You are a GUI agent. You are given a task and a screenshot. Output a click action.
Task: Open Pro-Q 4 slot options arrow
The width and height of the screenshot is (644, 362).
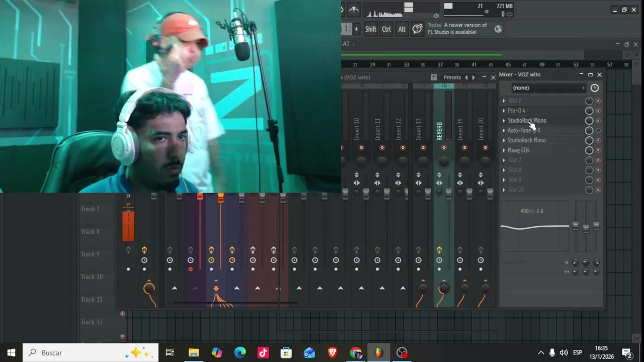[x=504, y=111]
